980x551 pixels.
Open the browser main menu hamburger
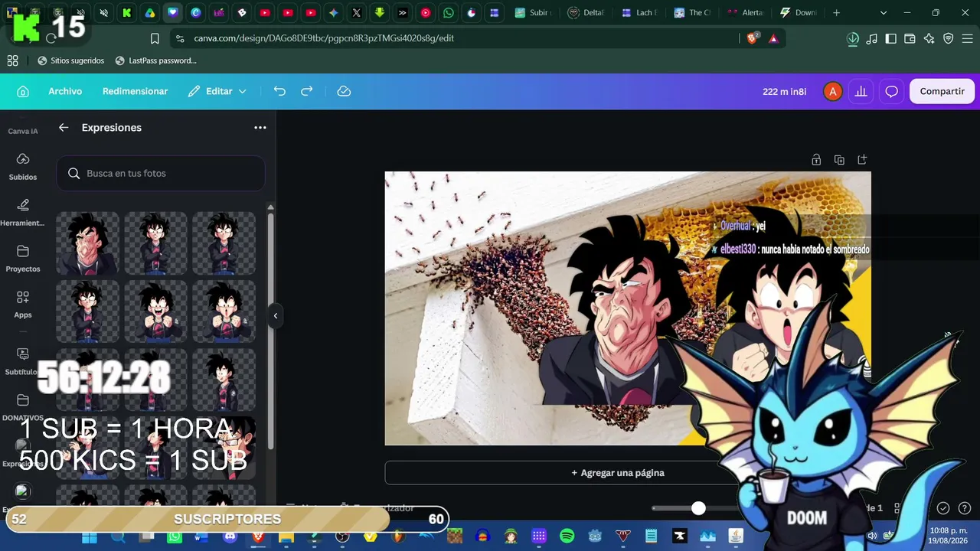click(967, 38)
